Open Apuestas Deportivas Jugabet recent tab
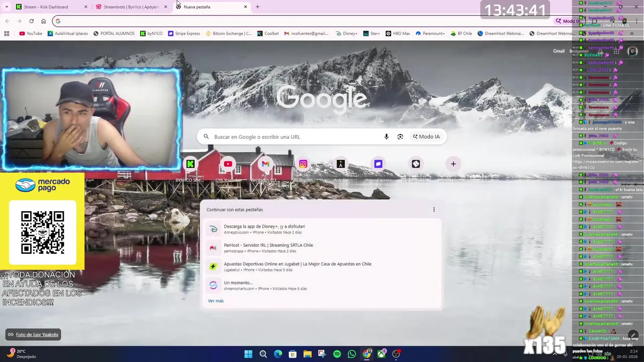This screenshot has width=644, height=362. point(321,266)
